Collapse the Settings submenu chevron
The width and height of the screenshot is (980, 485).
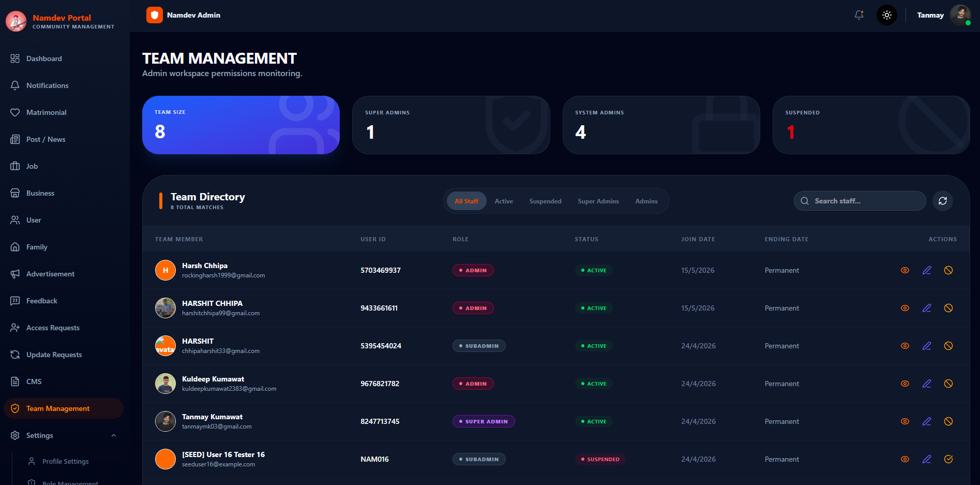114,435
